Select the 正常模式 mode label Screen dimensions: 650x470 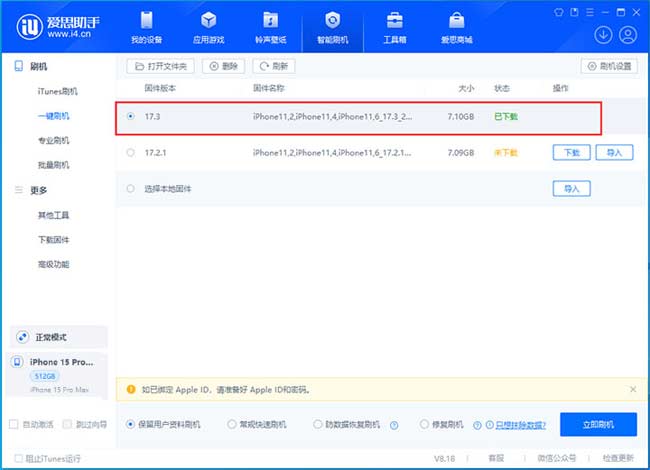(x=51, y=337)
